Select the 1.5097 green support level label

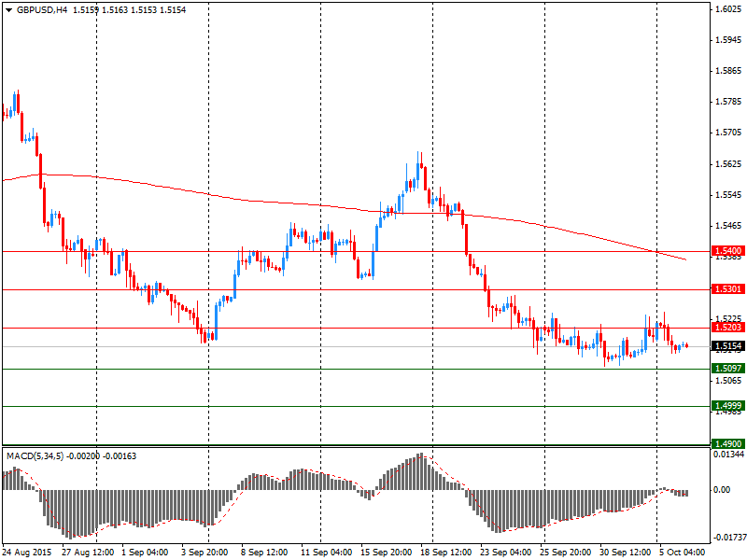[728, 368]
